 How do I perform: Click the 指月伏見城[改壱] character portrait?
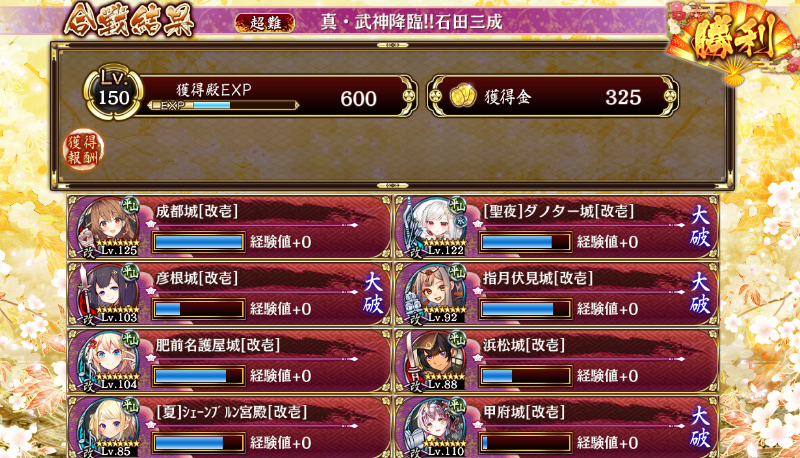click(x=435, y=293)
